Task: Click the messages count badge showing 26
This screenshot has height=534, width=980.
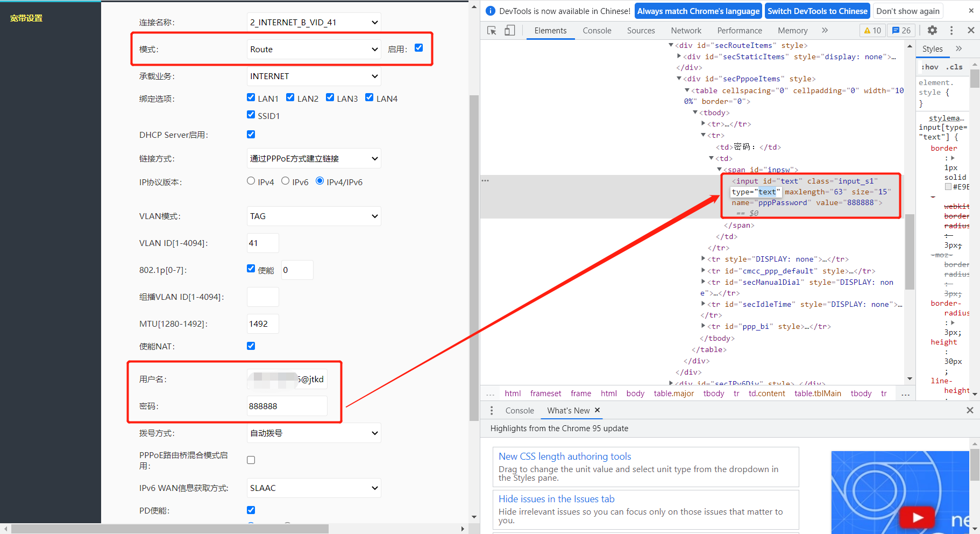Action: point(901,31)
